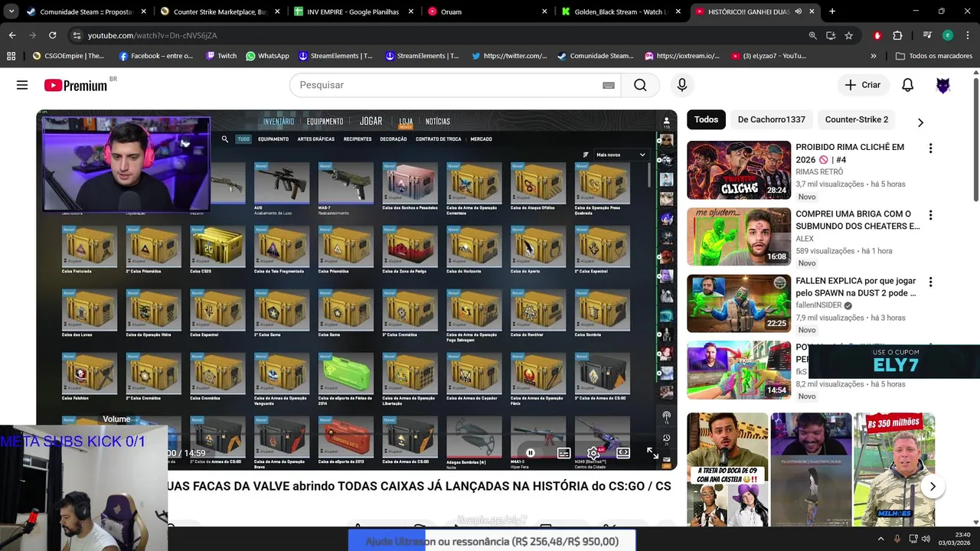The image size is (980, 551).
Task: Open system tray volume icon
Action: click(928, 539)
